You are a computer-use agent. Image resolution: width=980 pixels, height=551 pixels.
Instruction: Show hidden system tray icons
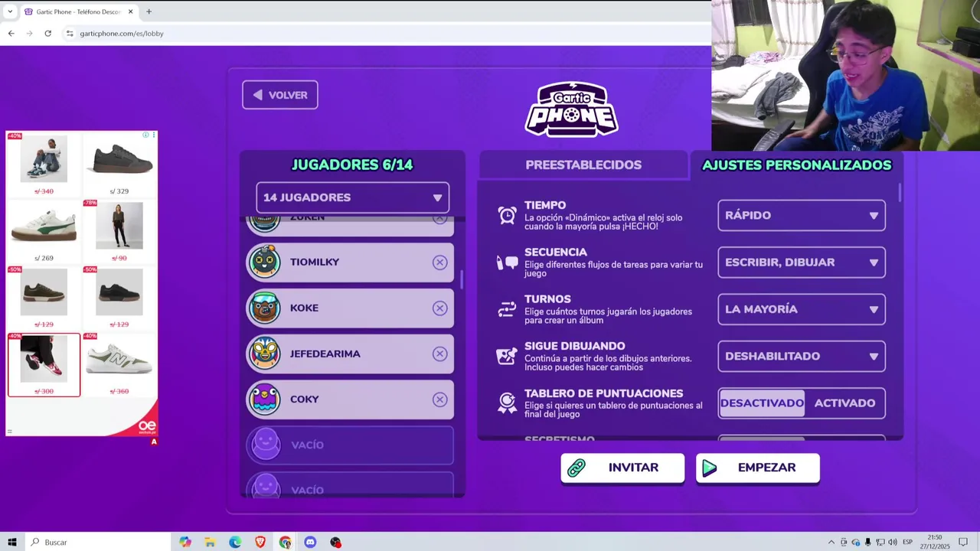click(831, 542)
